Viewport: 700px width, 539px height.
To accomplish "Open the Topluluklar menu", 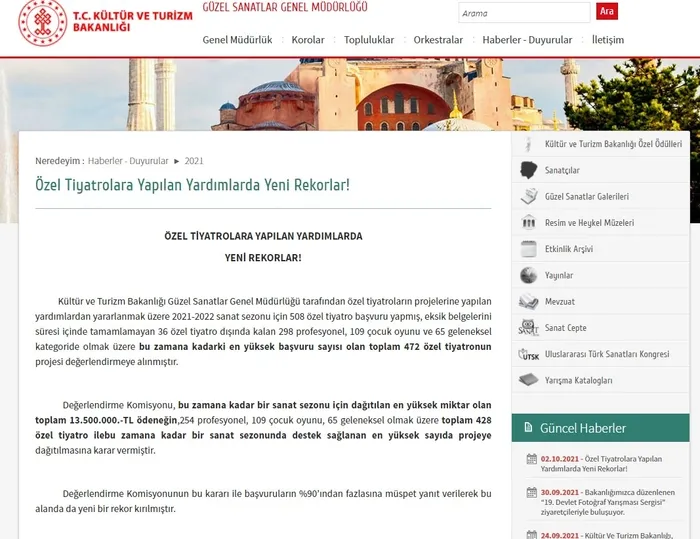I will [x=369, y=40].
